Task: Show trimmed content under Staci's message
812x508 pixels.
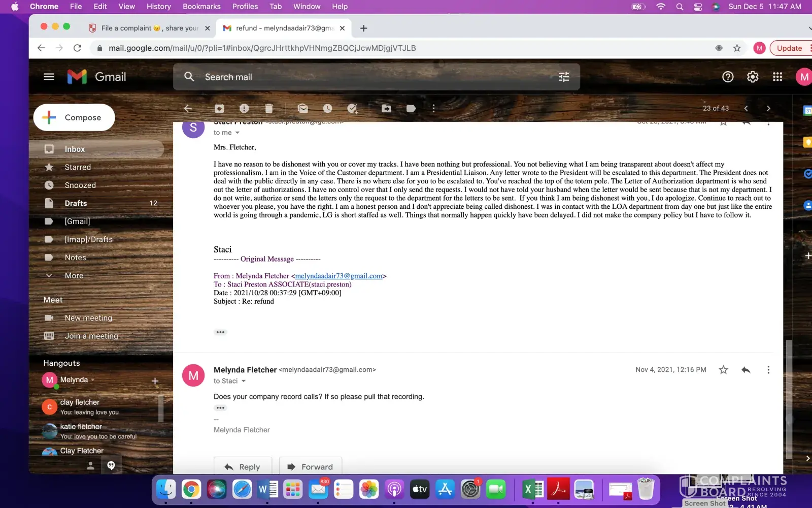Action: click(x=220, y=332)
